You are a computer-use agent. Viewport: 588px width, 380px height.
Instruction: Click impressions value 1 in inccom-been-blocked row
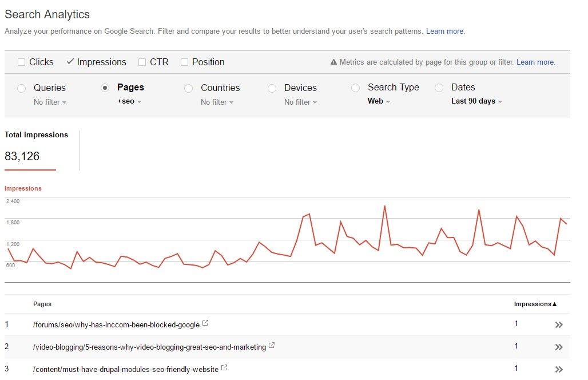point(517,323)
